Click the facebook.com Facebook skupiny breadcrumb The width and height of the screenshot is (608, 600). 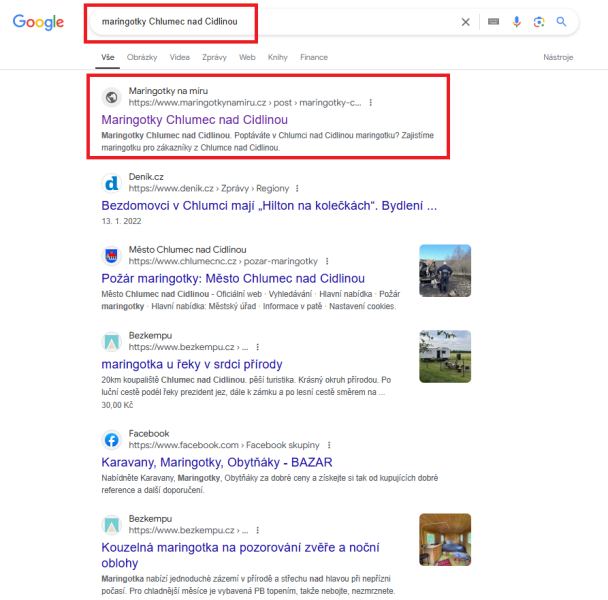224,445
